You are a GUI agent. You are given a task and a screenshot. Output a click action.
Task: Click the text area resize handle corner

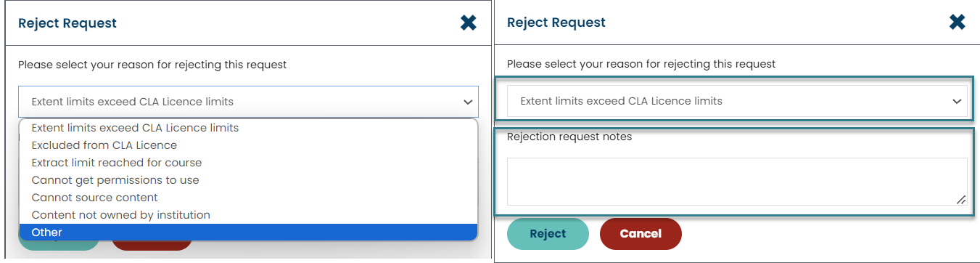961,200
